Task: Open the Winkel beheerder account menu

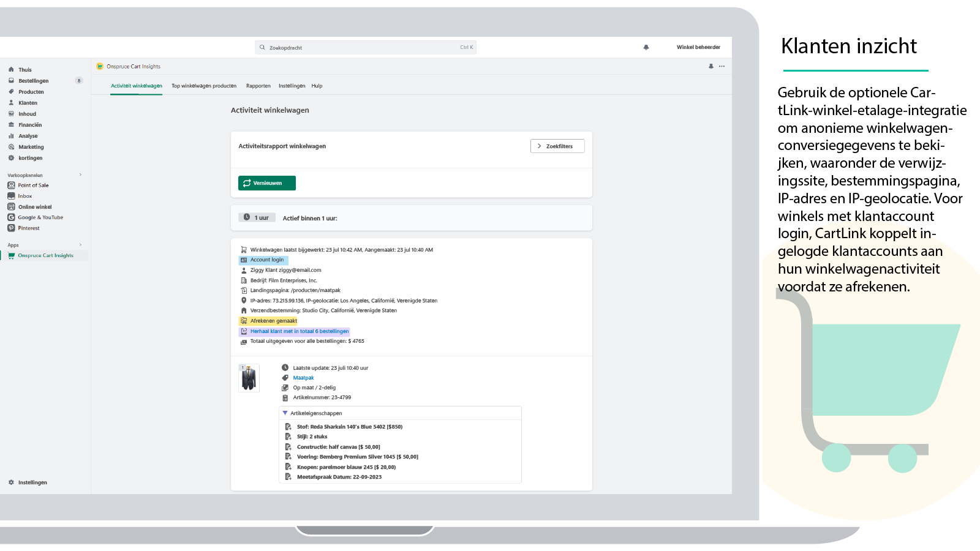Action: click(698, 47)
